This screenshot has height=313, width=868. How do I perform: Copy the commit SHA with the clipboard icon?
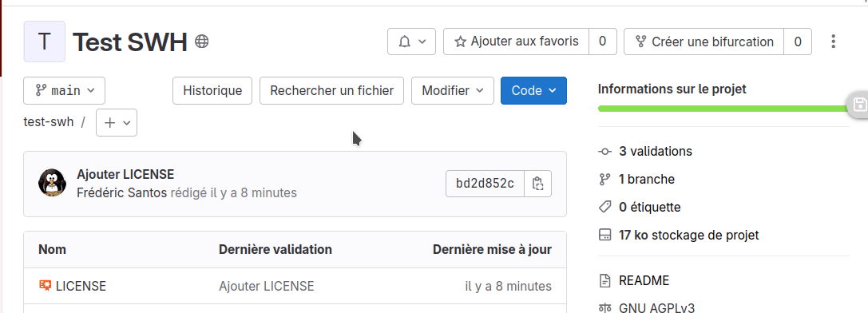[538, 184]
